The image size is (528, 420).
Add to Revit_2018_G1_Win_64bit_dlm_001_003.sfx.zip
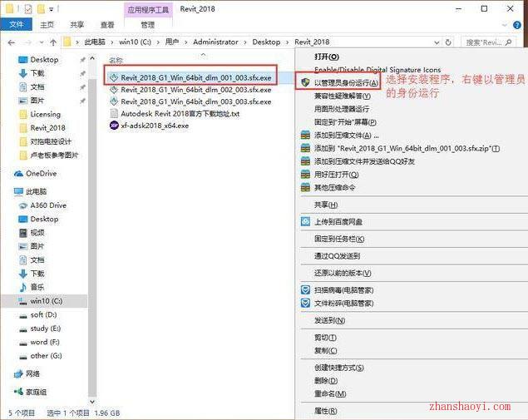[401, 149]
